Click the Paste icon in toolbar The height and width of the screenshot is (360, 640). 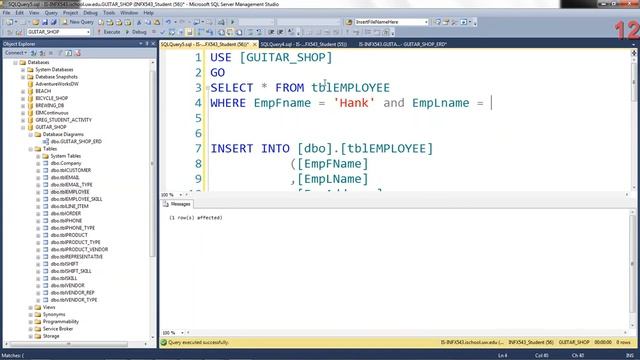coord(157,22)
